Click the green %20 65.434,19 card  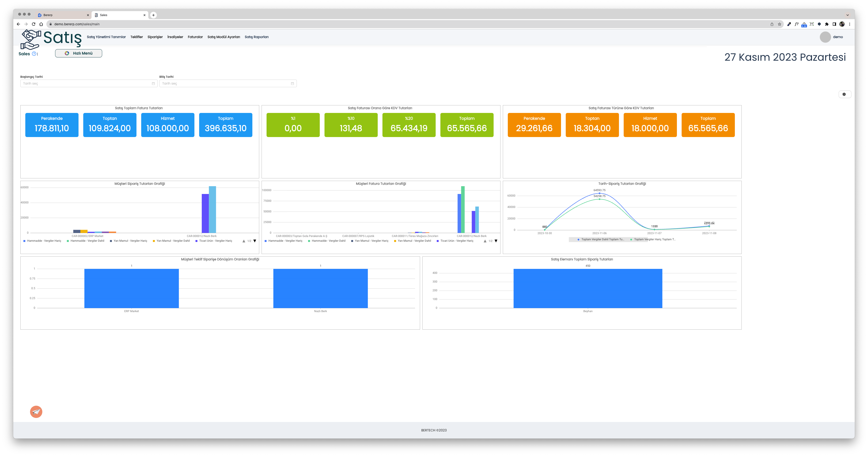tap(409, 125)
